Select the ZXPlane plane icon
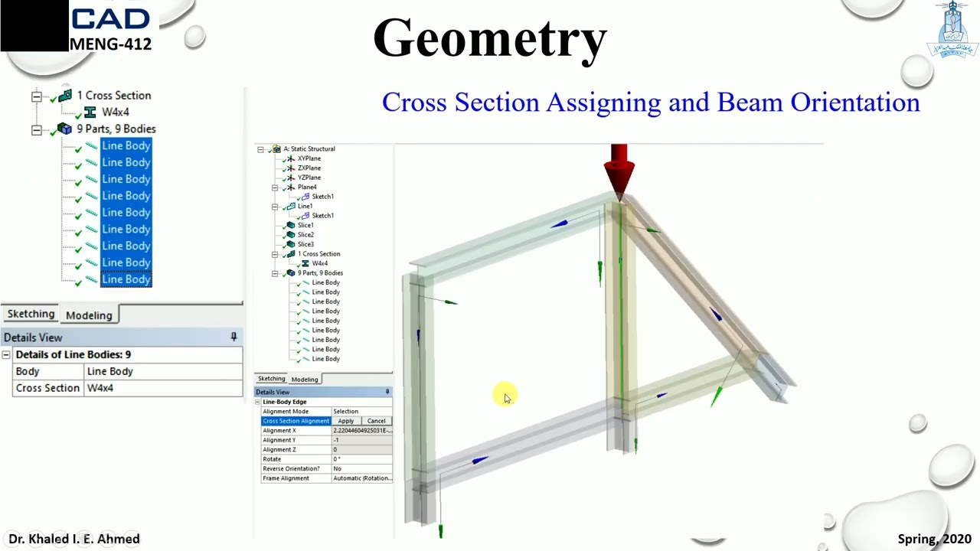Screen dimensions: 980x551 pos(291,168)
